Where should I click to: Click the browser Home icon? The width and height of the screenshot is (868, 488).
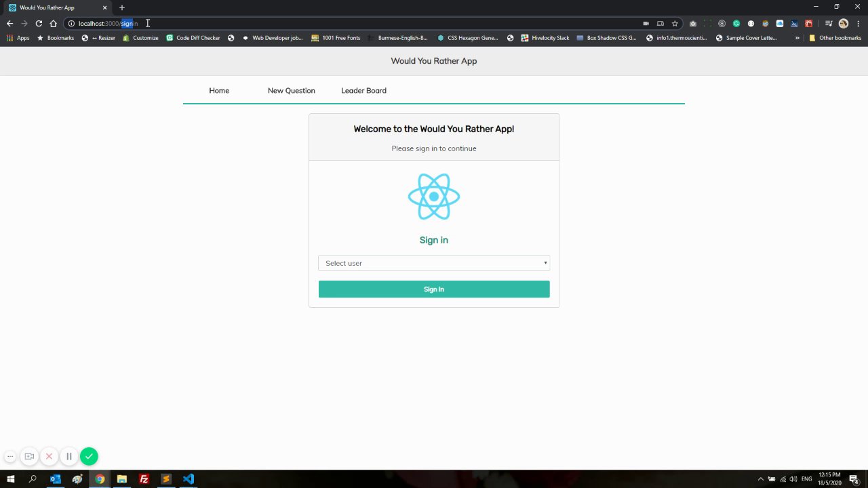pyautogui.click(x=53, y=23)
